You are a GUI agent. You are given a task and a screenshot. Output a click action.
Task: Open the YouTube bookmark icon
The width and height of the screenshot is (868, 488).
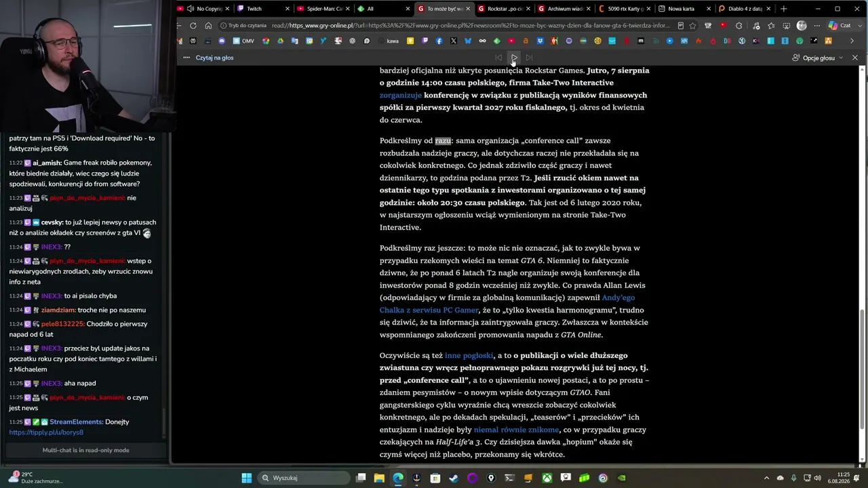[511, 41]
